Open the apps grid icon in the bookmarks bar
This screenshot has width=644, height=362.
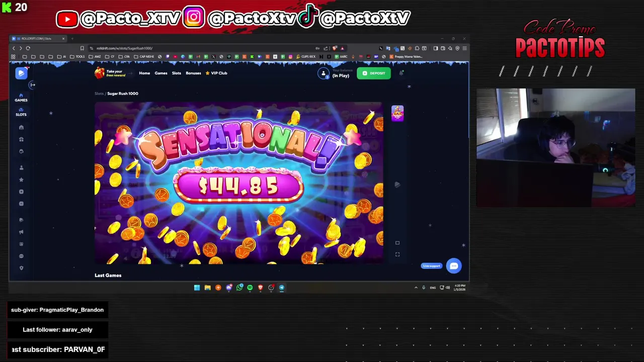(13, 57)
